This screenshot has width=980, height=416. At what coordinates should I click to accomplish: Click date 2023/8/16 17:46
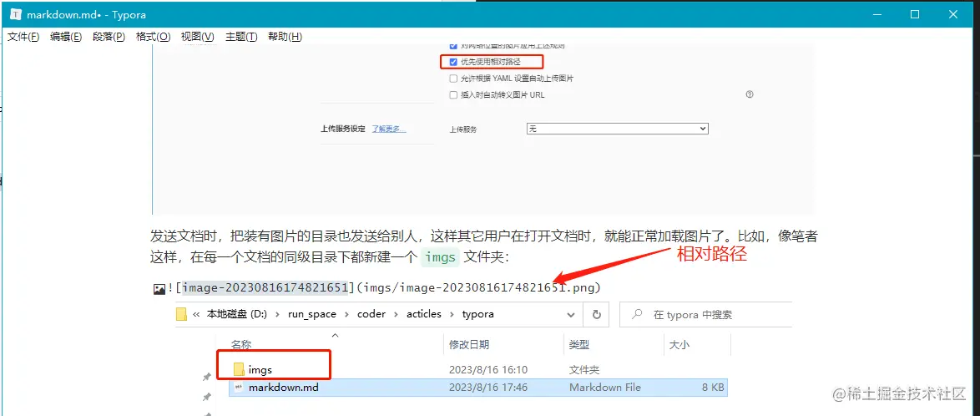point(488,388)
